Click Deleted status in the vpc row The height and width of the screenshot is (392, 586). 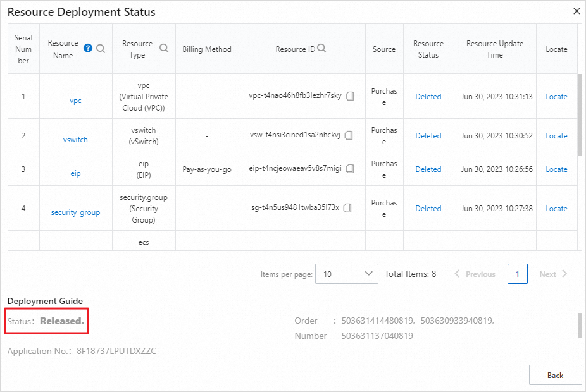point(428,97)
